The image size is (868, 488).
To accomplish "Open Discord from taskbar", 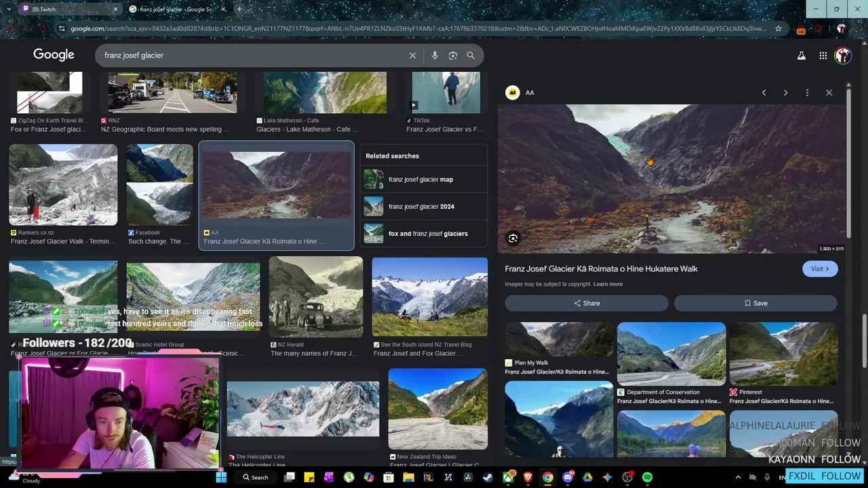I will tap(568, 477).
